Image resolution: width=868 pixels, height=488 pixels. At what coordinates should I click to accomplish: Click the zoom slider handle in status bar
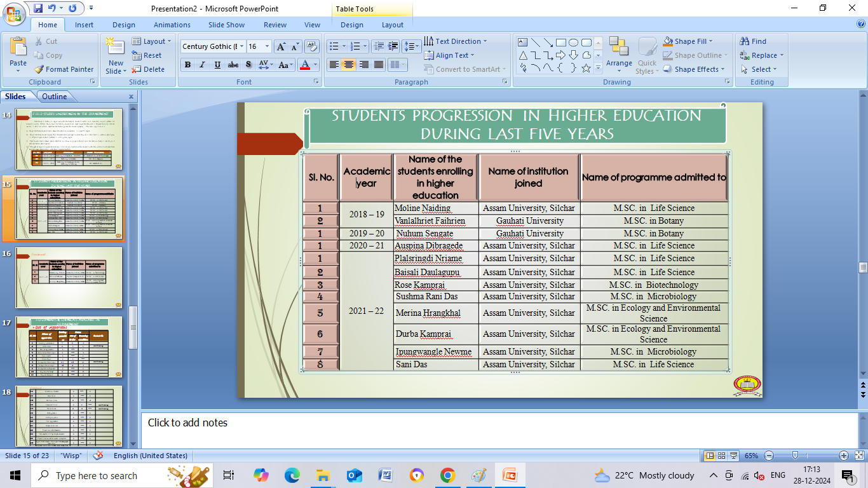click(x=795, y=456)
